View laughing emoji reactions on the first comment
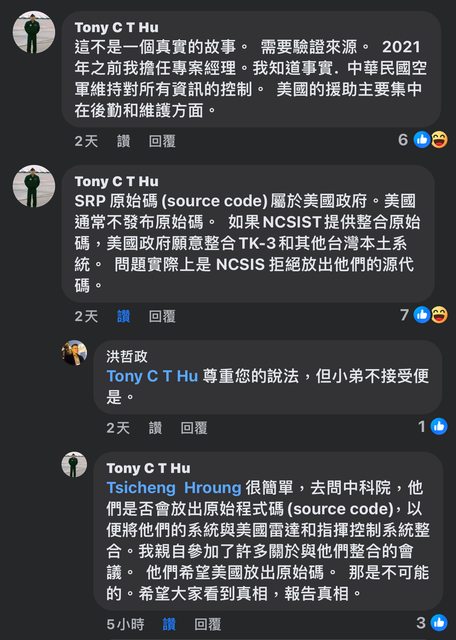456x640 pixels. pos(440,140)
